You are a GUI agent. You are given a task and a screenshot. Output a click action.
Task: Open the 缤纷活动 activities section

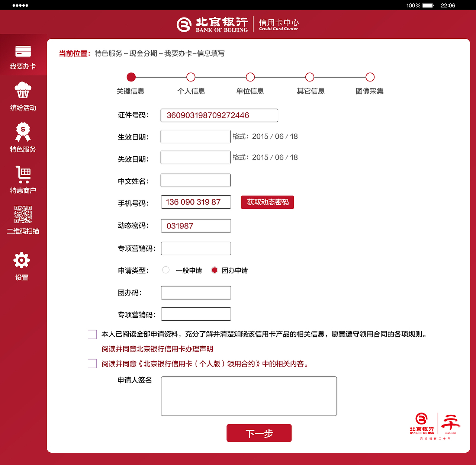22,96
